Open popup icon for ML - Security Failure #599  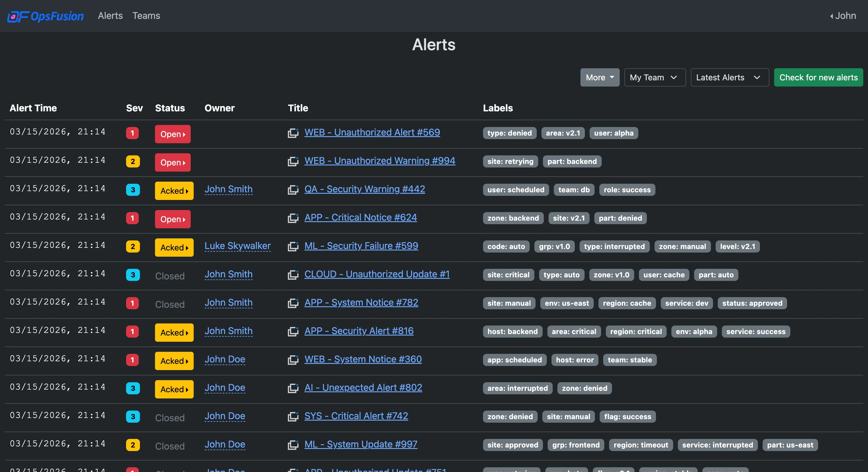(293, 246)
